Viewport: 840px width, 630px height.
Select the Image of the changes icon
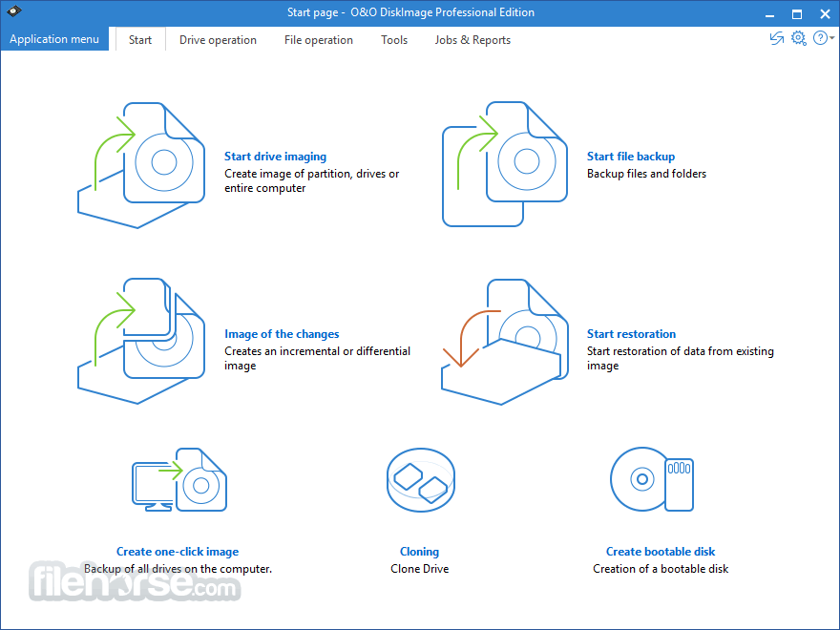141,340
